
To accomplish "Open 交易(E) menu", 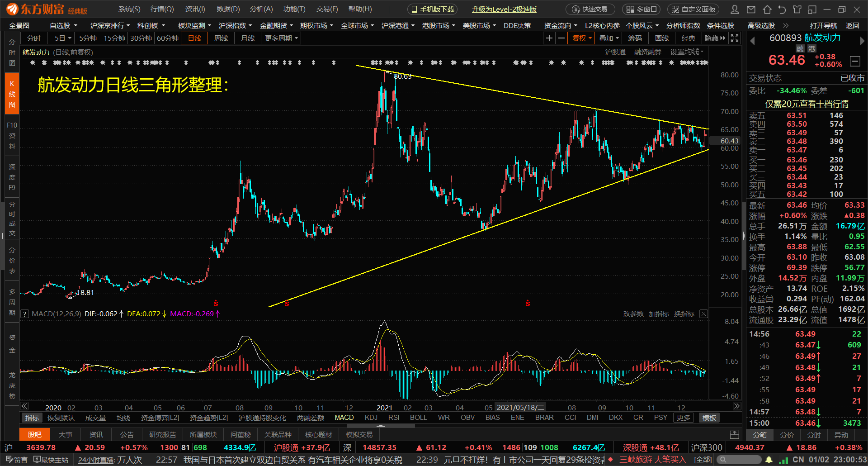I will pyautogui.click(x=327, y=10).
